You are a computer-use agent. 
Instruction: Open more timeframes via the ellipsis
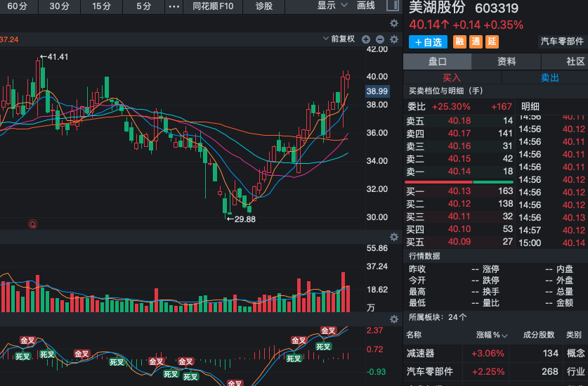click(174, 6)
